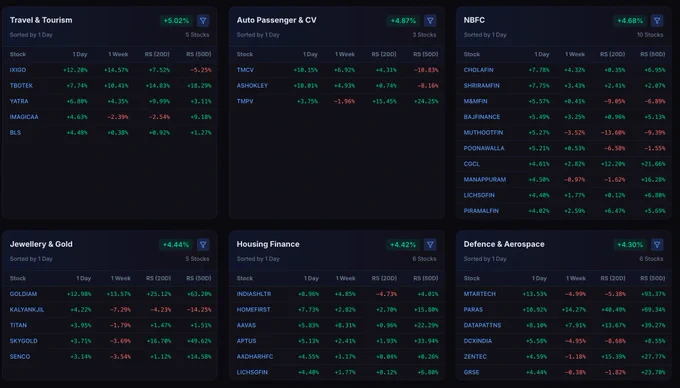
Task: Click '3 Stocks' count in Auto card
Action: (x=424, y=35)
